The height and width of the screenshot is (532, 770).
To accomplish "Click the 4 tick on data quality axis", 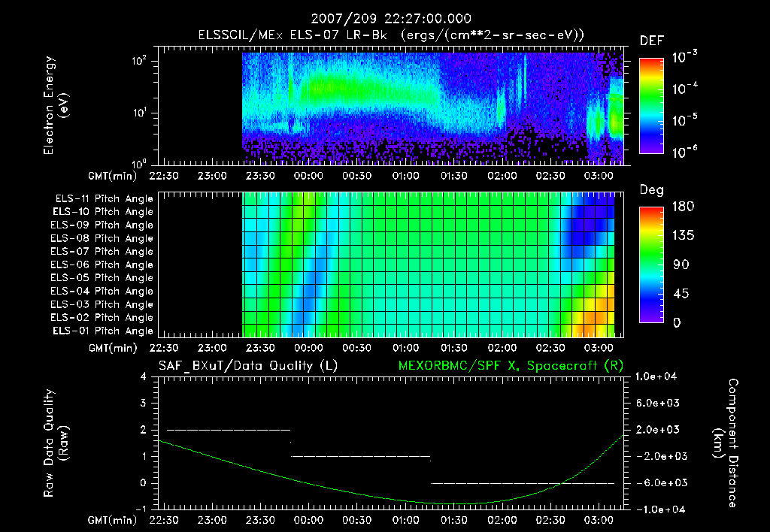I will 144,377.
